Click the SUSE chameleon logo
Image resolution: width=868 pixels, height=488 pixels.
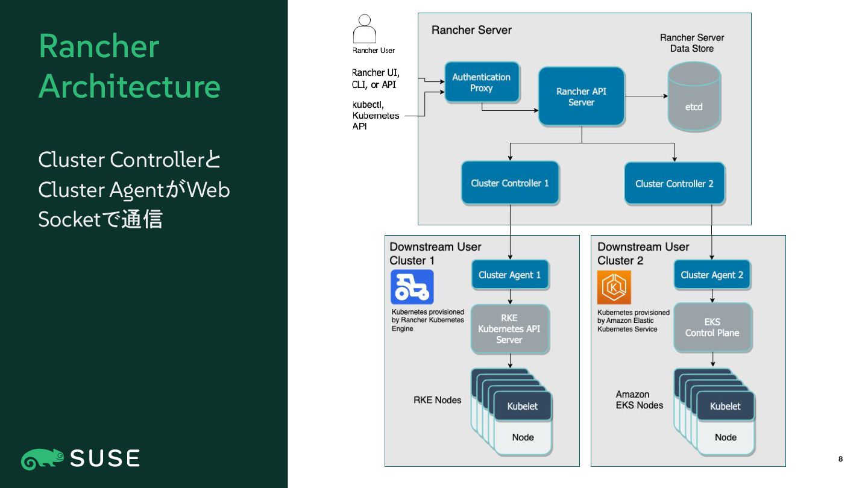[x=43, y=459]
